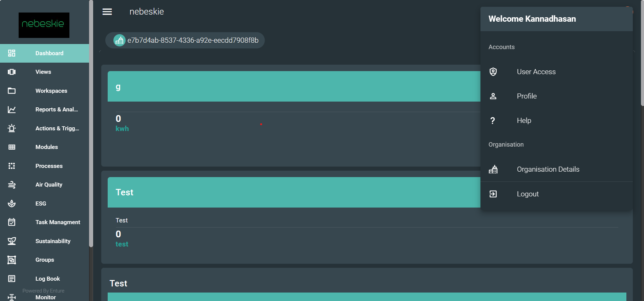Click the Air Quality wind icon

12,185
